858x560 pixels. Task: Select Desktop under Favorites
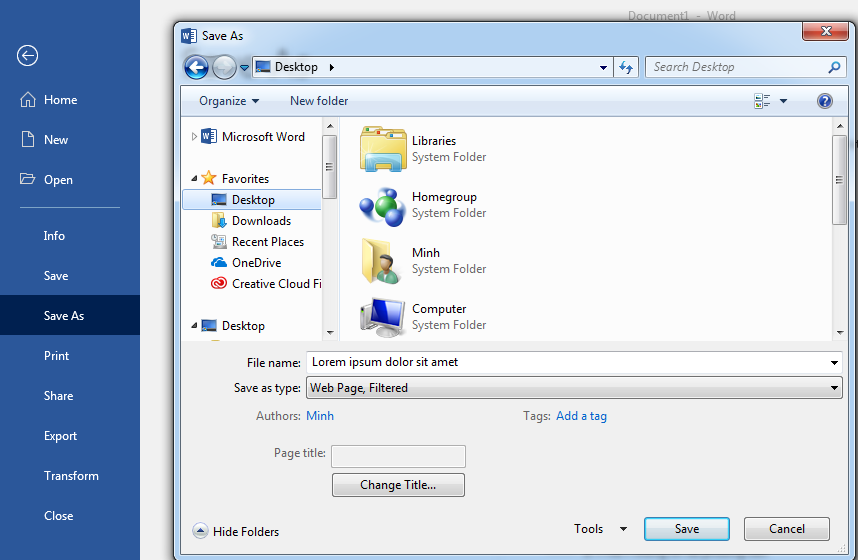[x=252, y=200]
